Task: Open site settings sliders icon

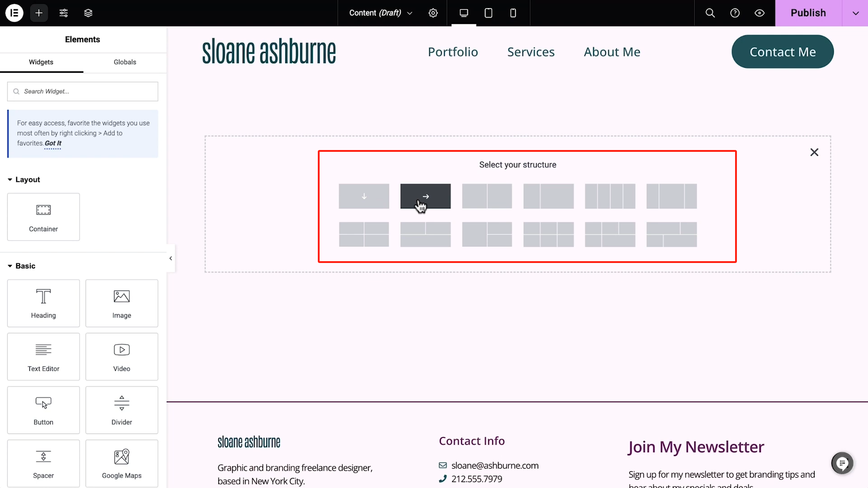Action: coord(64,13)
